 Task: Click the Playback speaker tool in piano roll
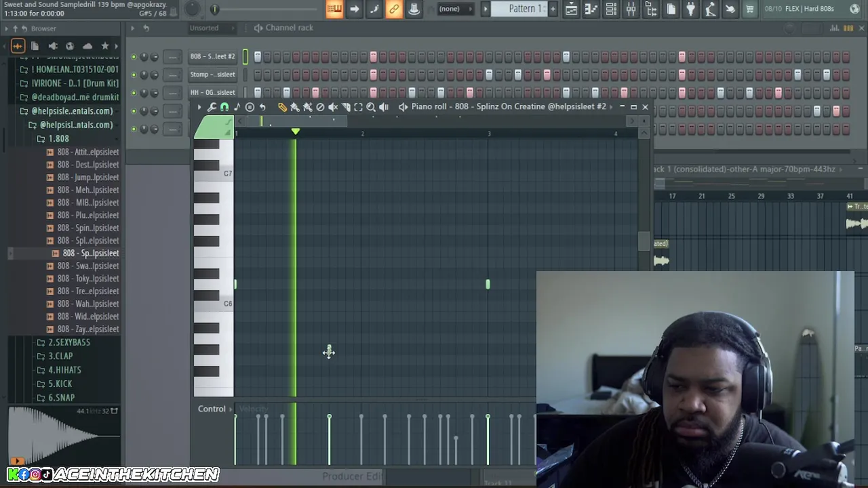[384, 107]
